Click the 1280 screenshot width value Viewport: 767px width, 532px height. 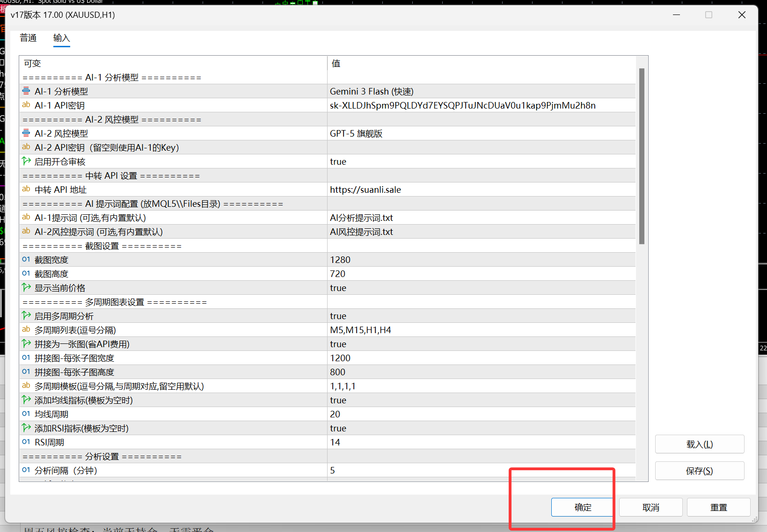click(x=340, y=260)
